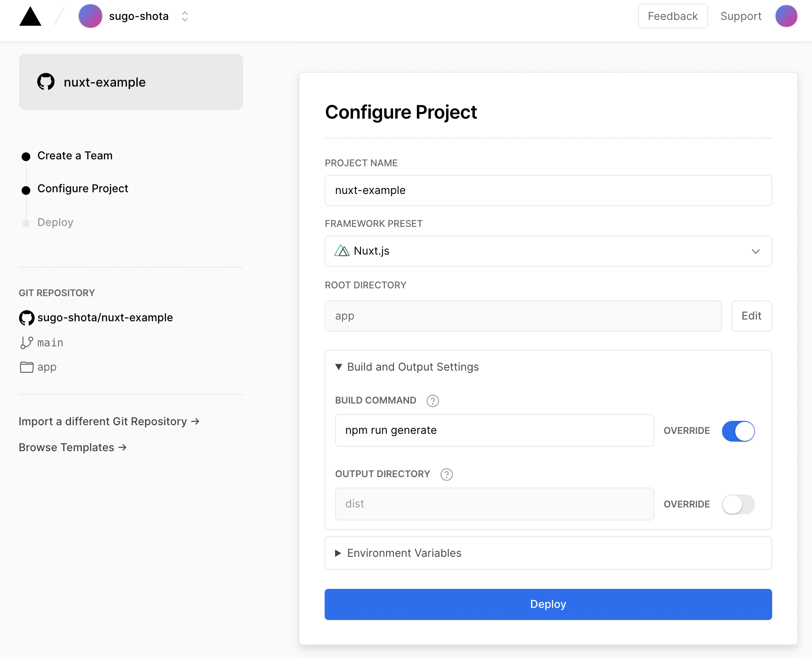Click the GitHub icon in the nuxt-example card
The width and height of the screenshot is (812, 659).
[46, 82]
